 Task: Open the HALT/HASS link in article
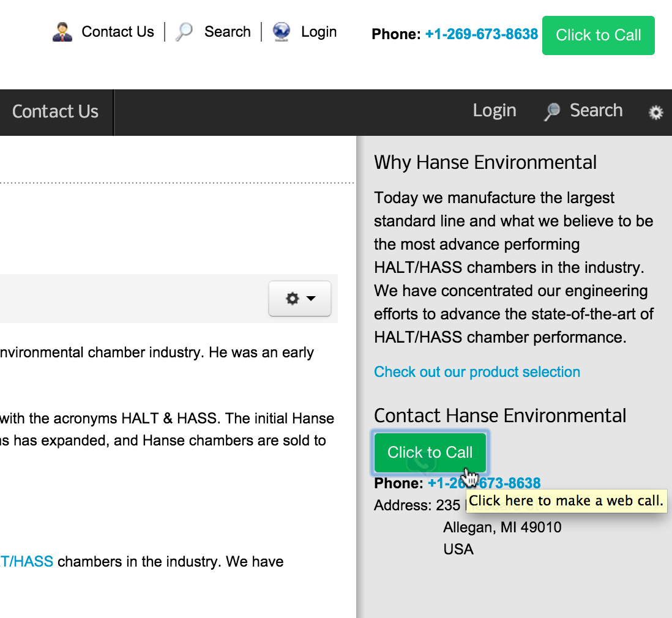[x=26, y=562]
